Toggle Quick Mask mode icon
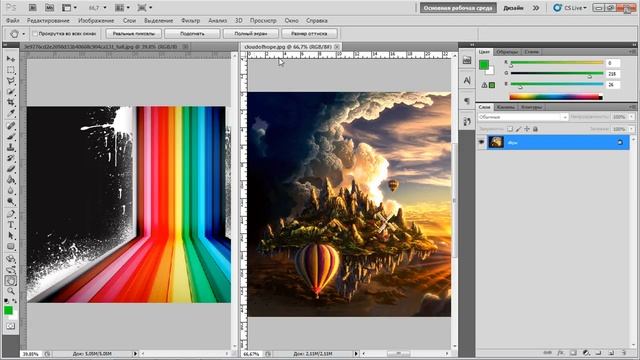 pyautogui.click(x=10, y=326)
